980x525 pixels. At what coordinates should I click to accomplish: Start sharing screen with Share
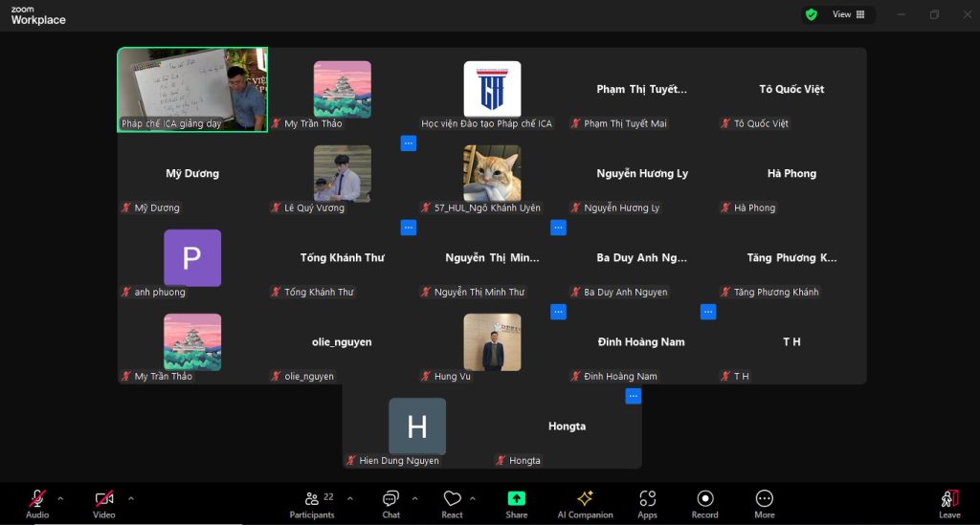pos(516,503)
